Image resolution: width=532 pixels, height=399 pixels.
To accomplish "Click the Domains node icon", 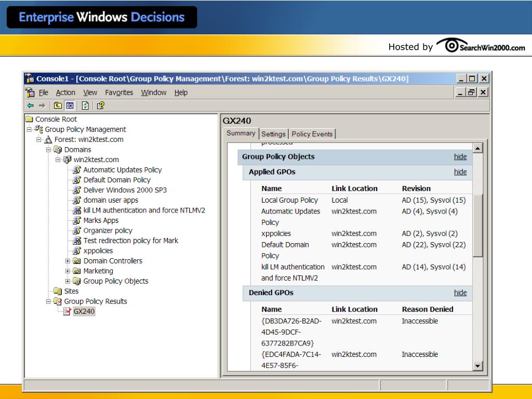I will pyautogui.click(x=58, y=150).
